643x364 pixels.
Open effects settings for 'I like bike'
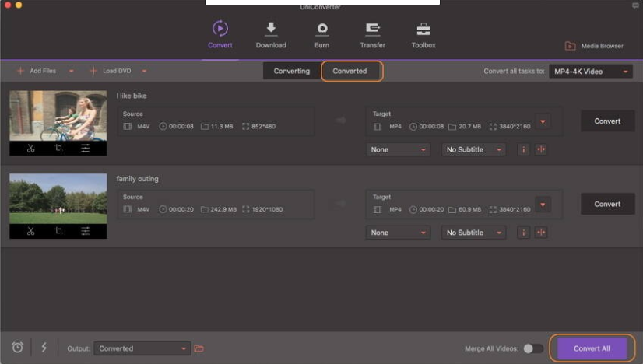(x=86, y=149)
